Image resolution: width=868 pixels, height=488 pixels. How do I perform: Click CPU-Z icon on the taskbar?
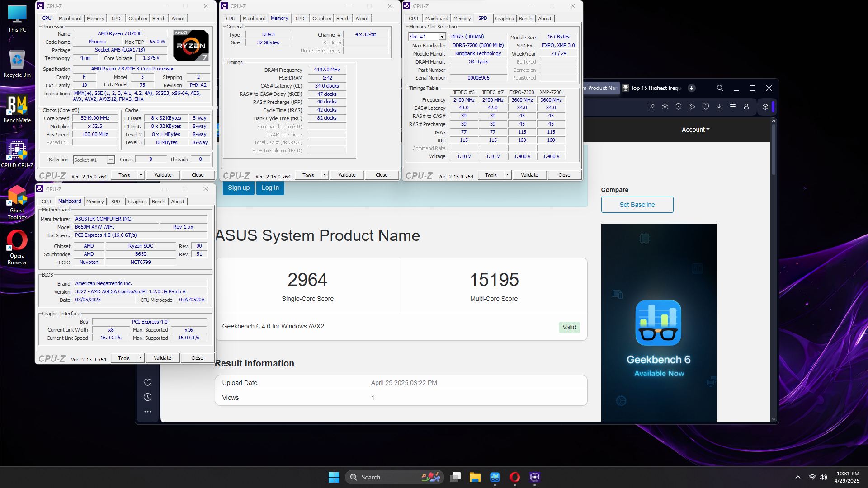coord(535,477)
